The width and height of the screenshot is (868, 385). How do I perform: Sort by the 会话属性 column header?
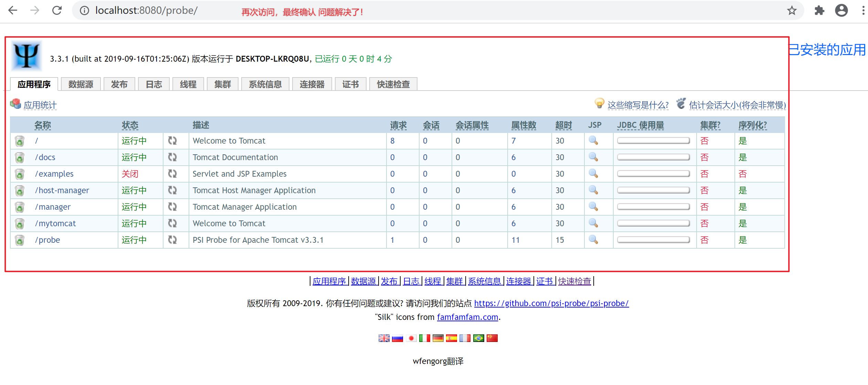(472, 125)
